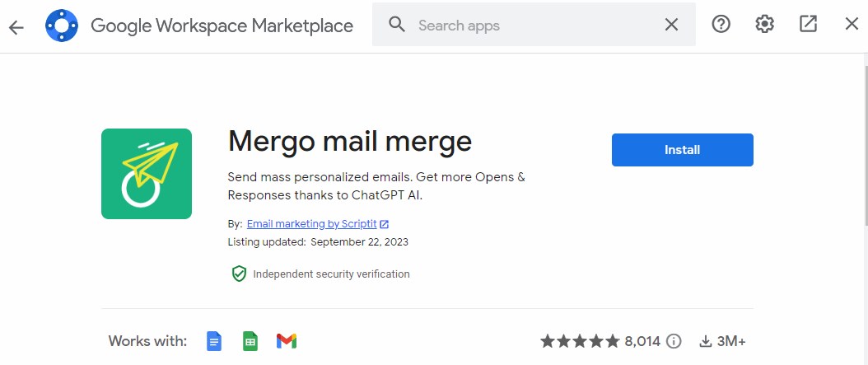Click the Independent security verification badge
The image size is (868, 365).
tap(320, 274)
